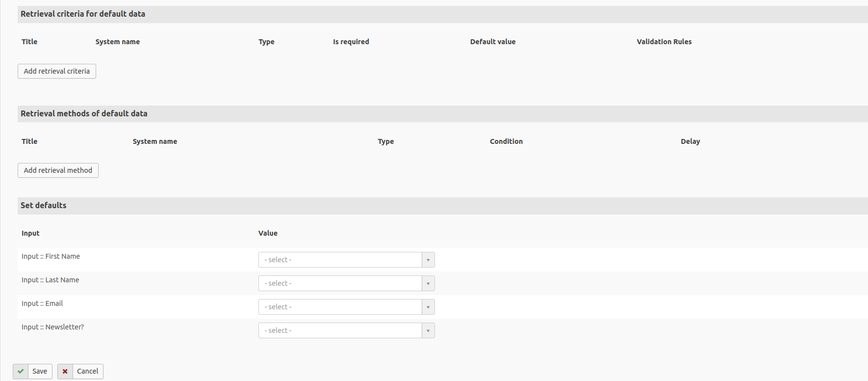Click the Cancel button text
The width and height of the screenshot is (868, 381).
click(88, 371)
